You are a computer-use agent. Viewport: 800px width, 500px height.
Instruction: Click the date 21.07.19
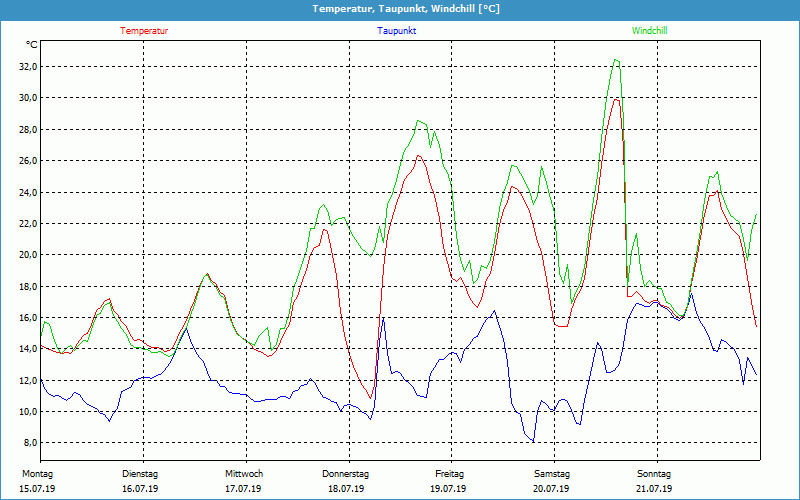click(x=654, y=489)
